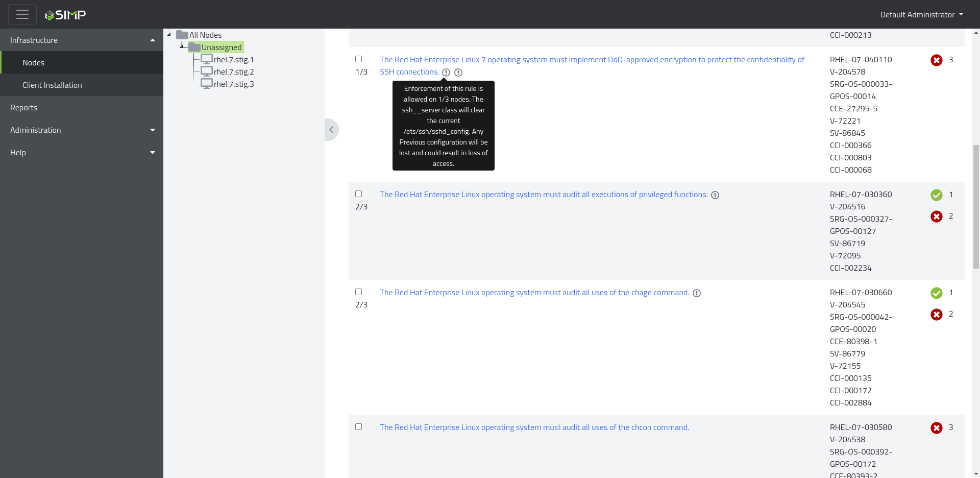
Task: Click the vertical page scrollbar
Action: (x=976, y=207)
